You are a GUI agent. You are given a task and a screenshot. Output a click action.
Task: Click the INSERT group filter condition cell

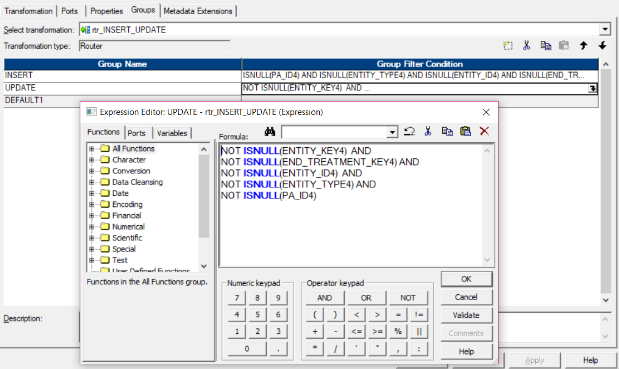420,75
